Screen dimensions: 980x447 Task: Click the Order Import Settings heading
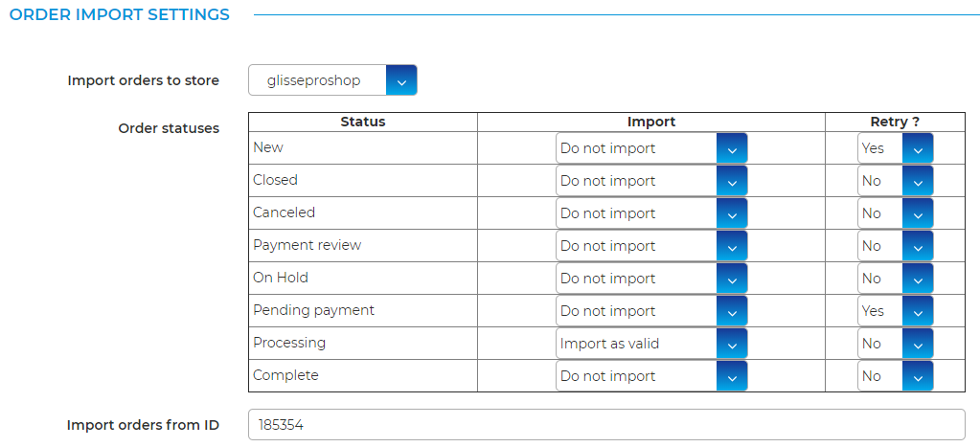pyautogui.click(x=120, y=15)
